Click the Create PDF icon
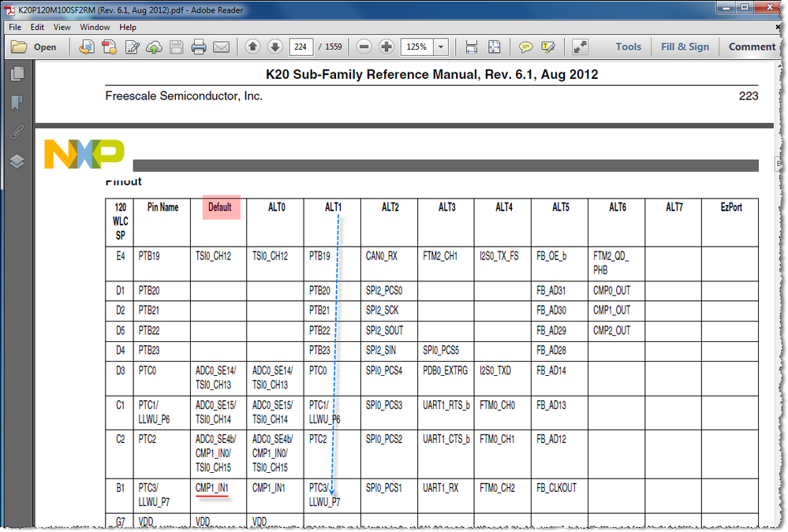Screen dimensions: 788x532 [x=109, y=47]
